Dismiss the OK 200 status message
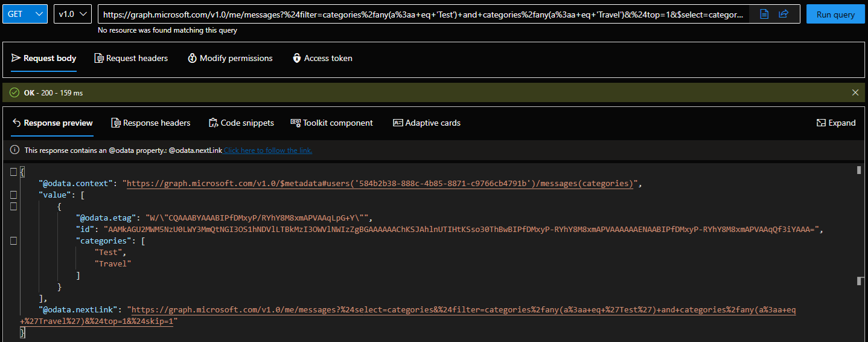Viewport: 868px width, 342px height. [x=855, y=92]
